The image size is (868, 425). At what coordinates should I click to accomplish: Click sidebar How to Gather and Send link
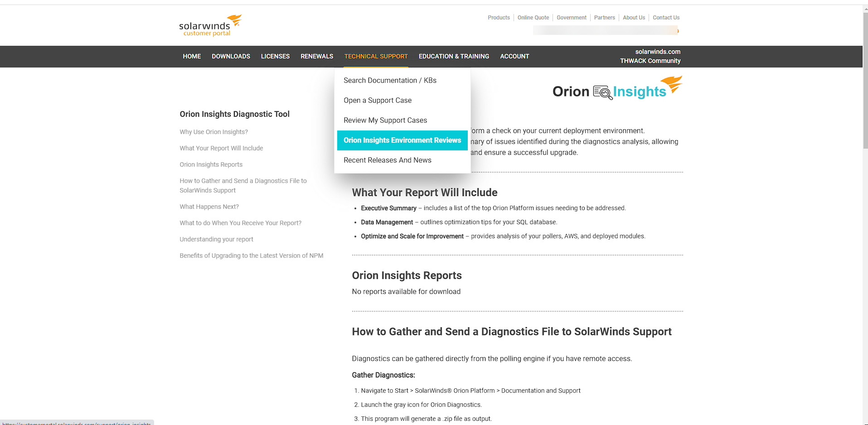(x=243, y=185)
